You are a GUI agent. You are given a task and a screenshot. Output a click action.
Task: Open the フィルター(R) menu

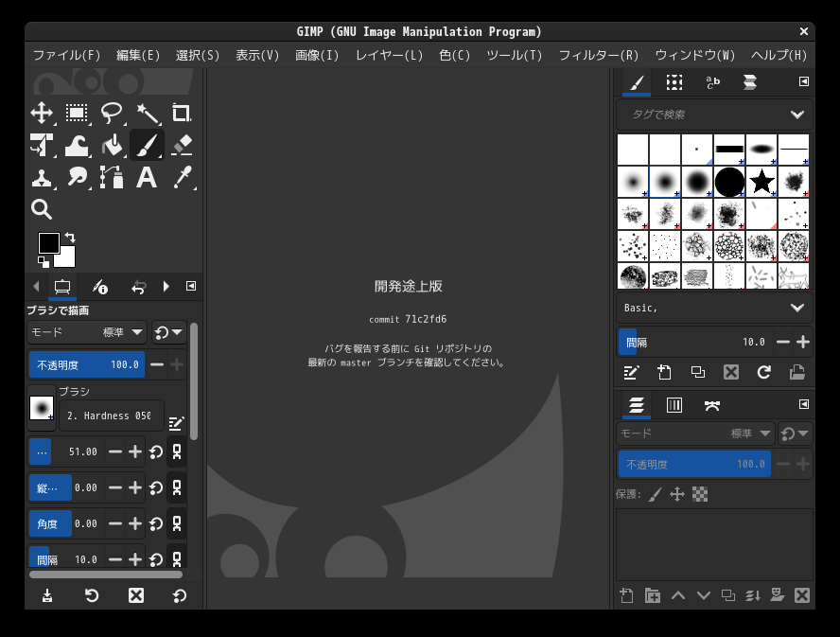598,55
